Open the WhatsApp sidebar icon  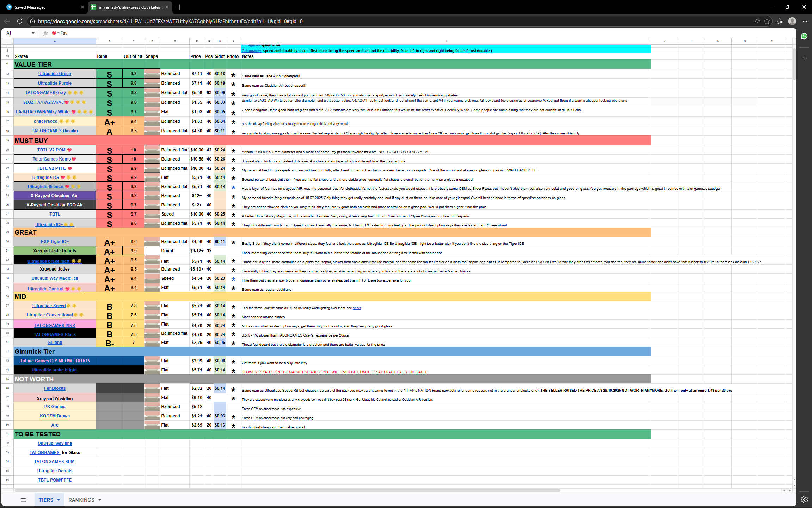[804, 36]
